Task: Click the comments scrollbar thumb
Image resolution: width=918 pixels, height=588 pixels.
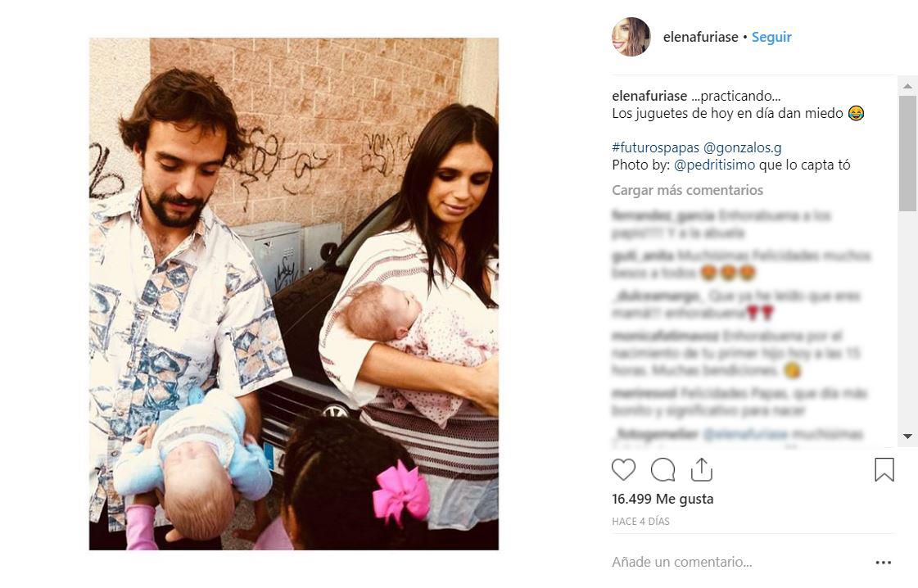Action: pyautogui.click(x=907, y=153)
